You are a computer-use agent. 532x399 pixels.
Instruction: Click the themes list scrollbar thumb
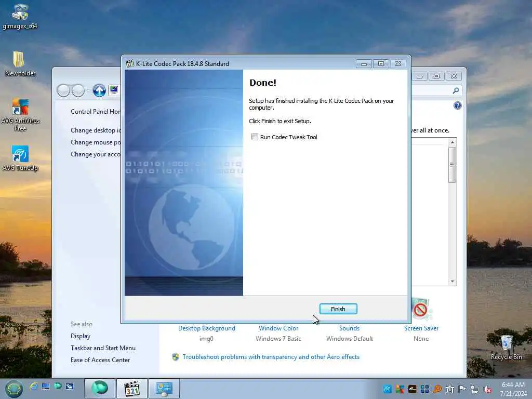453,165
